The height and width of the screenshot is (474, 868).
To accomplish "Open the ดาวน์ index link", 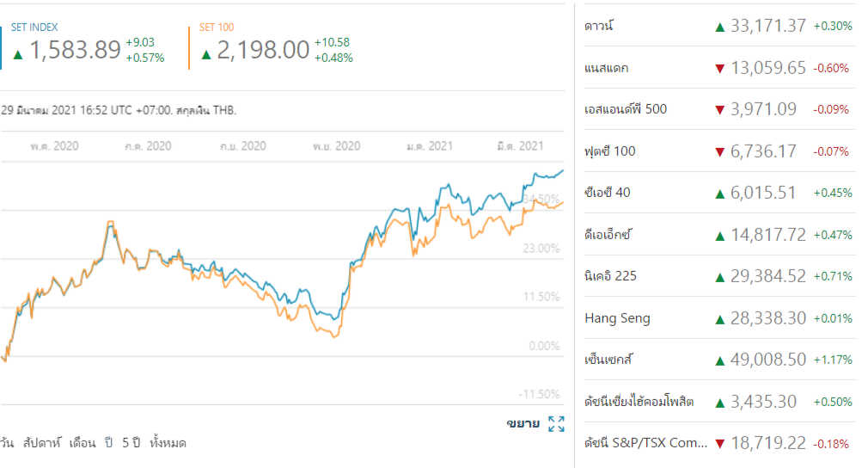I will (598, 26).
